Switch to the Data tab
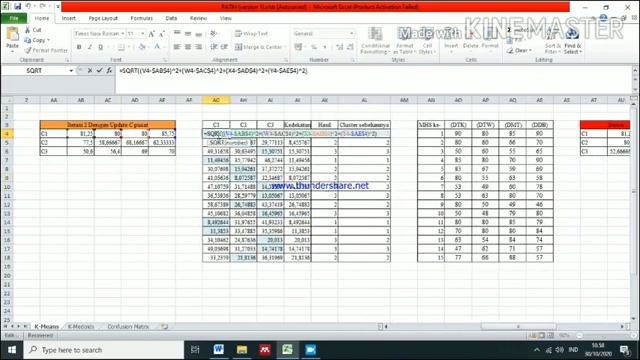Screen dimensions: 640x360 click(x=171, y=18)
